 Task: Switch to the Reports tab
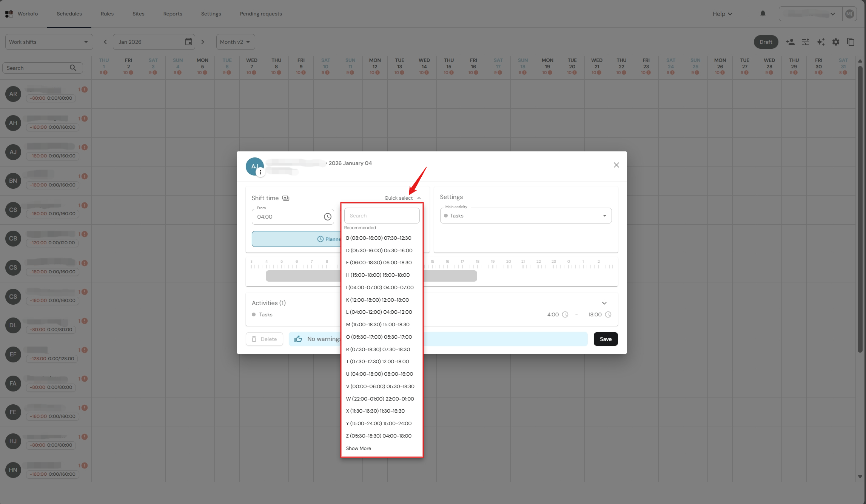tap(173, 14)
